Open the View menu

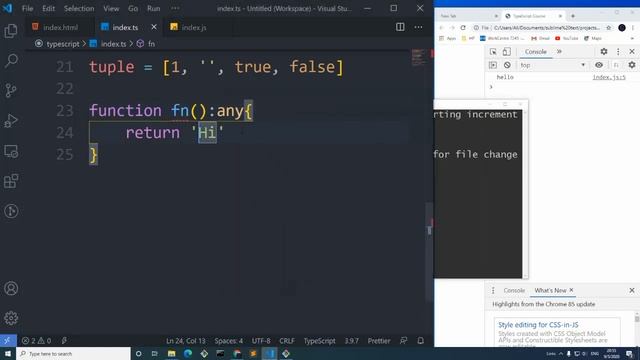[111, 8]
